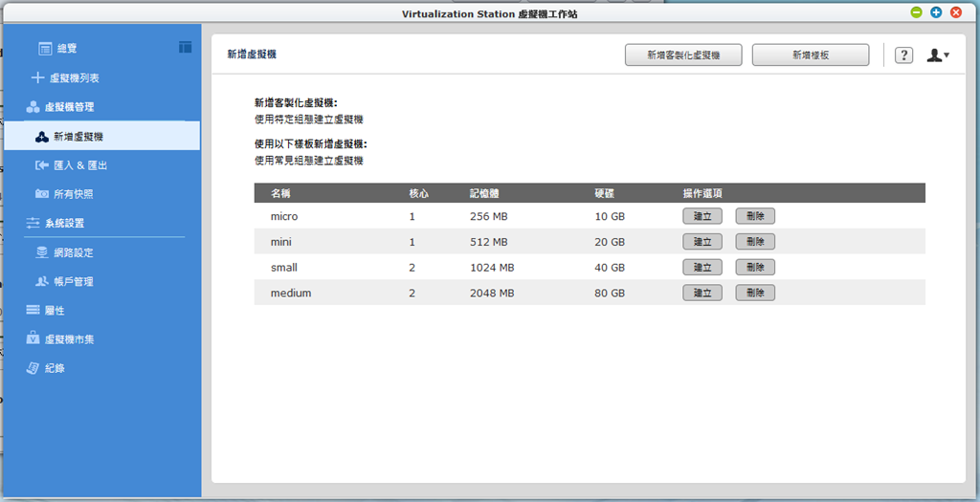The width and height of the screenshot is (980, 502).
Task: Select 系統設置 section header
Action: (x=64, y=223)
